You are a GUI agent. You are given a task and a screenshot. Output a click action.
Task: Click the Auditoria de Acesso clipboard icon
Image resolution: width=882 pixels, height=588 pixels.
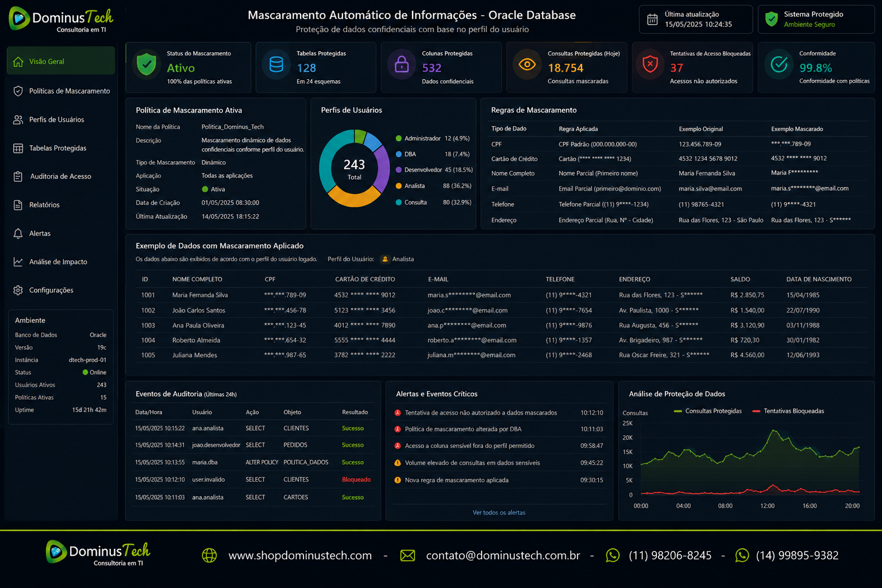coord(18,176)
